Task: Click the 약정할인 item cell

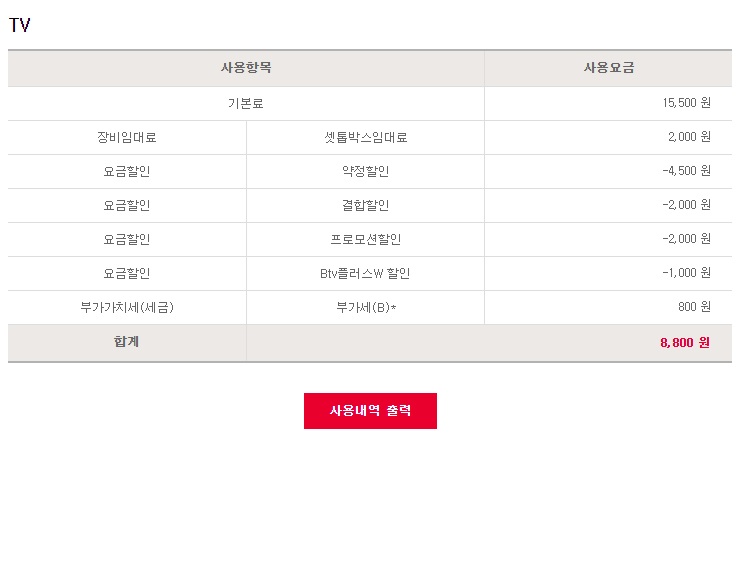Action: click(365, 172)
